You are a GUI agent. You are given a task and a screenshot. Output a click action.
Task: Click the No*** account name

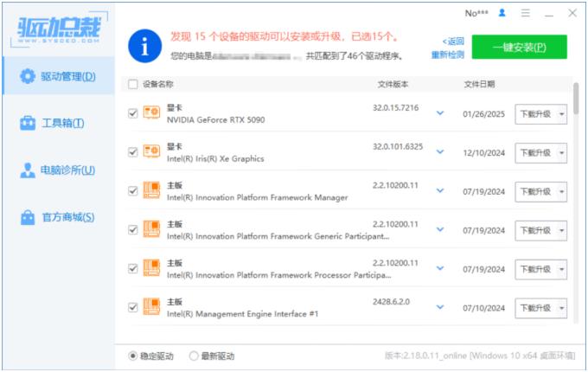click(476, 13)
